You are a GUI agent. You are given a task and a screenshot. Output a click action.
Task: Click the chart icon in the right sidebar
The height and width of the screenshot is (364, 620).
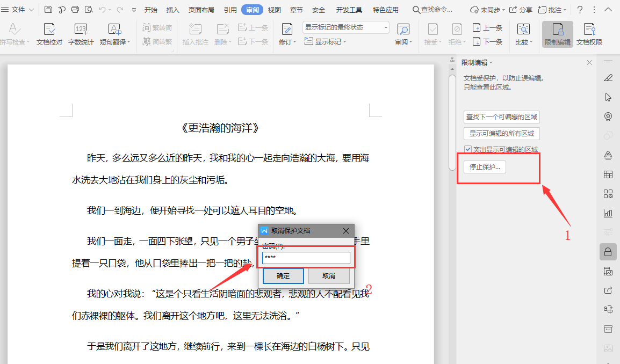608,213
